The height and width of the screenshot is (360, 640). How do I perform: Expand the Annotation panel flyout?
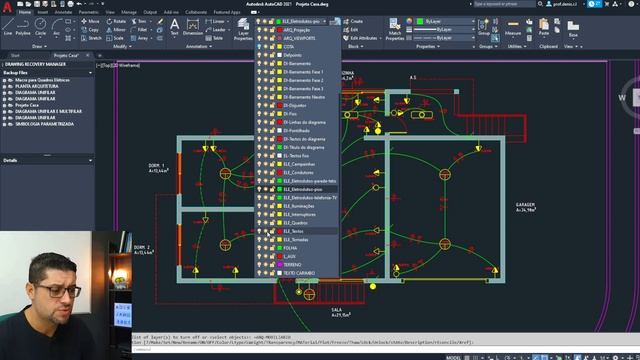(x=199, y=47)
